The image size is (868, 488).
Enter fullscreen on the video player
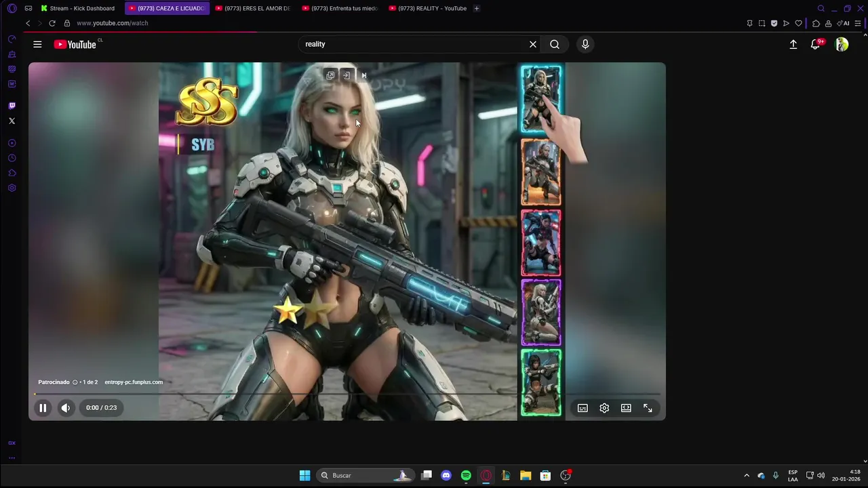(x=648, y=408)
